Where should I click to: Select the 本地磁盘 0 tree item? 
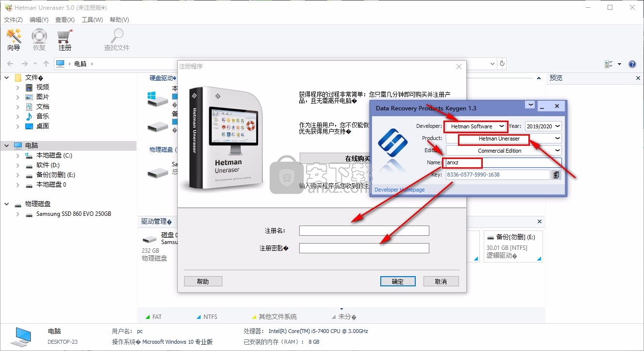pyautogui.click(x=51, y=185)
